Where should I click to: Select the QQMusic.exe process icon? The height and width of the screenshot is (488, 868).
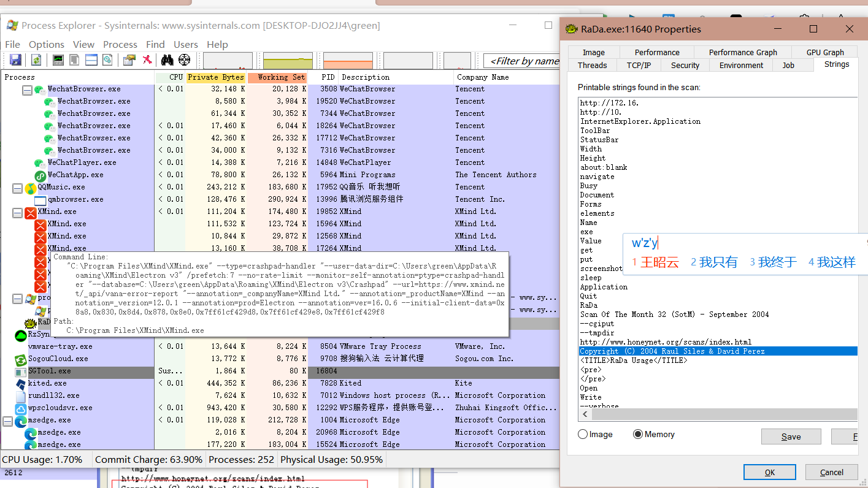tap(31, 188)
